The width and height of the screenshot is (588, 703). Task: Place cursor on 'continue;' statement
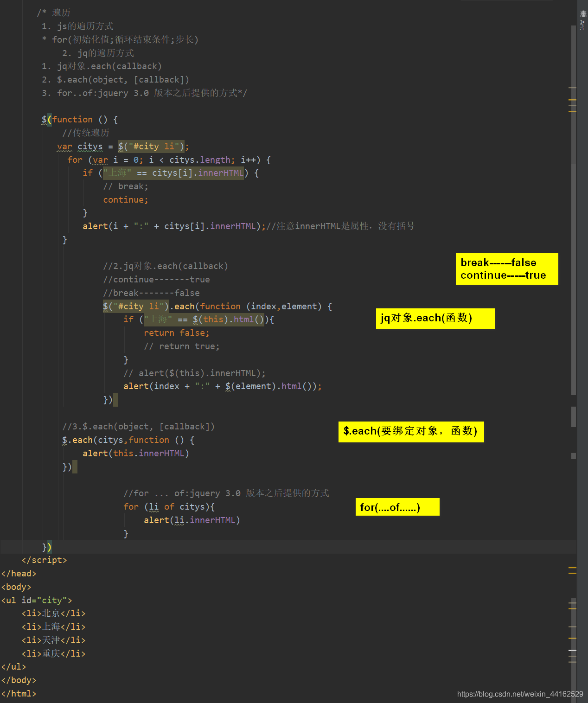tap(126, 200)
